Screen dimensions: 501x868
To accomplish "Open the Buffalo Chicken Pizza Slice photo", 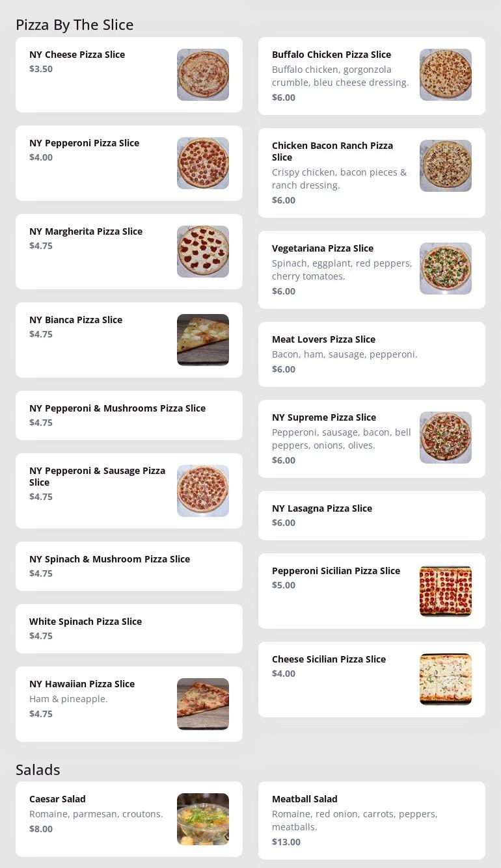I will (446, 75).
